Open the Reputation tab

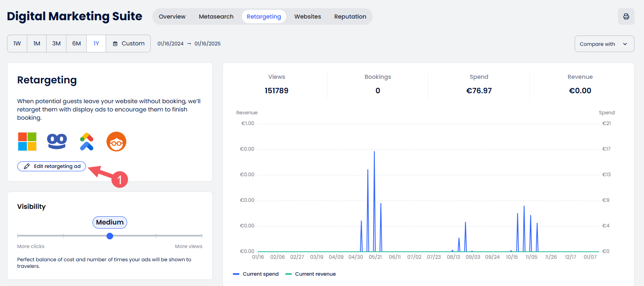[x=350, y=17]
